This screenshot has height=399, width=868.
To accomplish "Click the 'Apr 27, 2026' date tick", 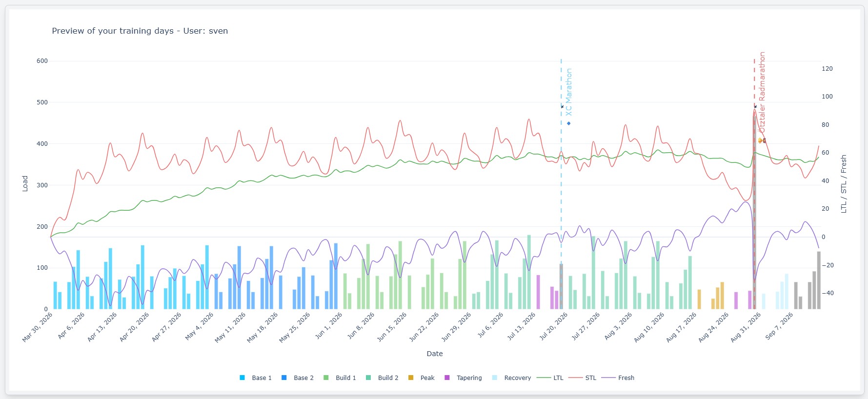I will point(166,327).
